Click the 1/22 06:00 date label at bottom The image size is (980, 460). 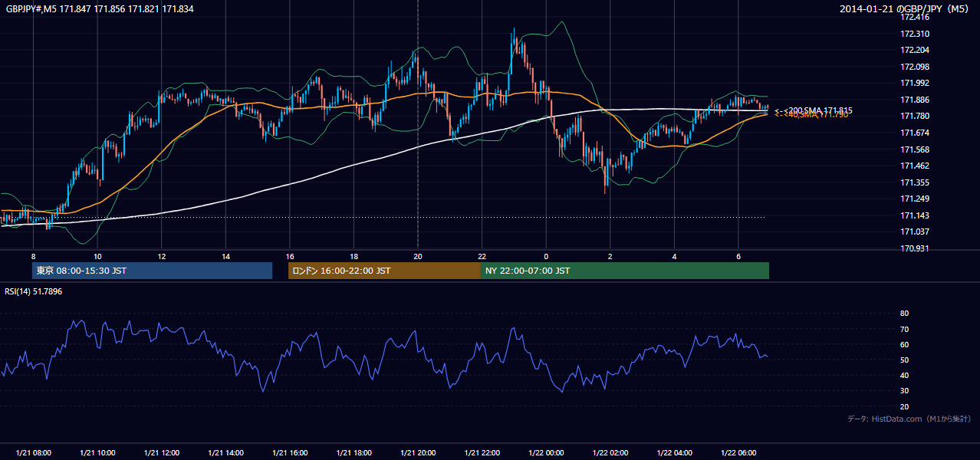[x=738, y=453]
